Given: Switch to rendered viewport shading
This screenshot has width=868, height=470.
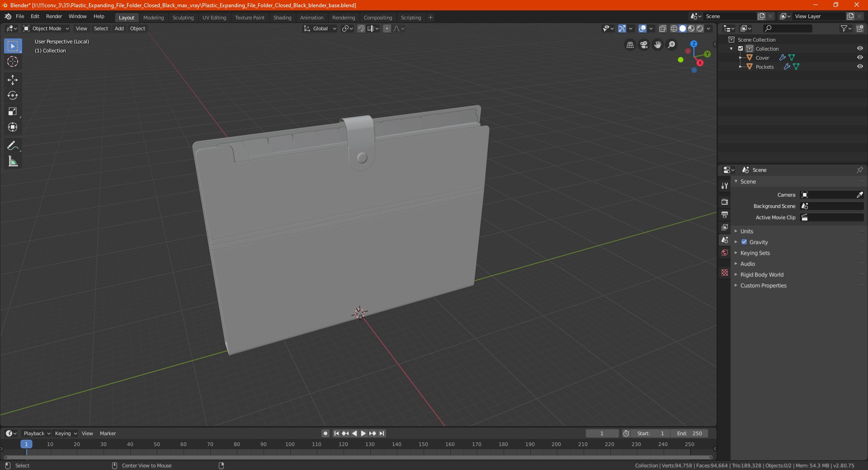Looking at the screenshot, I should (x=700, y=28).
